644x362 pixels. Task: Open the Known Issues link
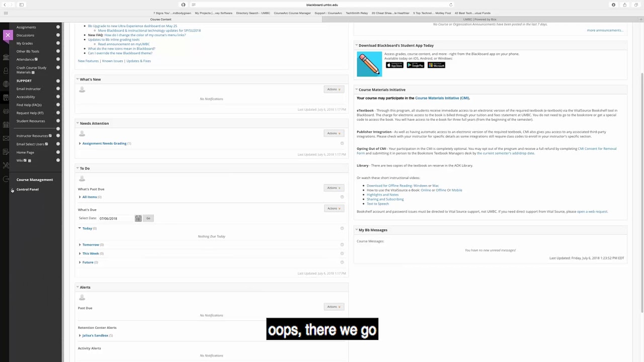pos(112,61)
